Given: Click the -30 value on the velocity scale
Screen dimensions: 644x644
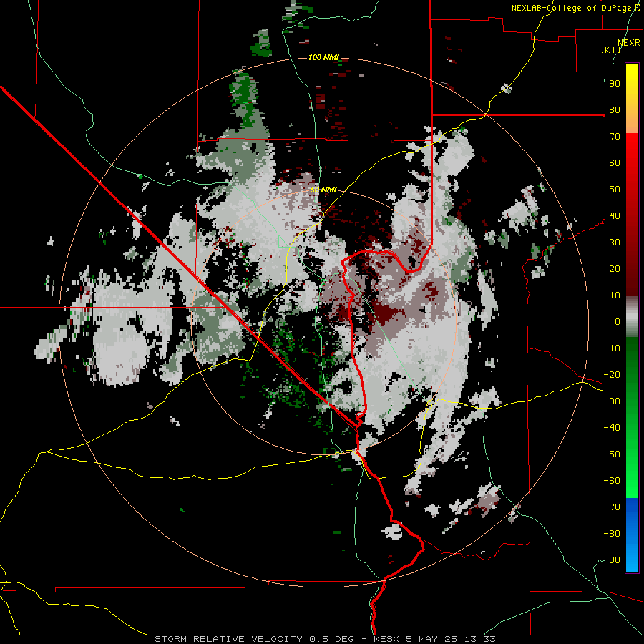Looking at the screenshot, I should [x=612, y=401].
